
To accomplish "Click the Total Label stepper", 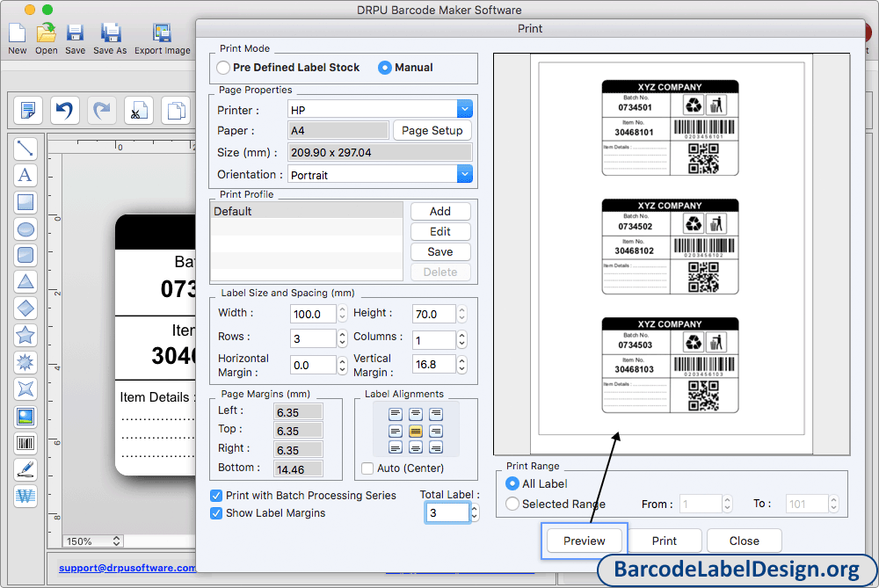I will (475, 513).
